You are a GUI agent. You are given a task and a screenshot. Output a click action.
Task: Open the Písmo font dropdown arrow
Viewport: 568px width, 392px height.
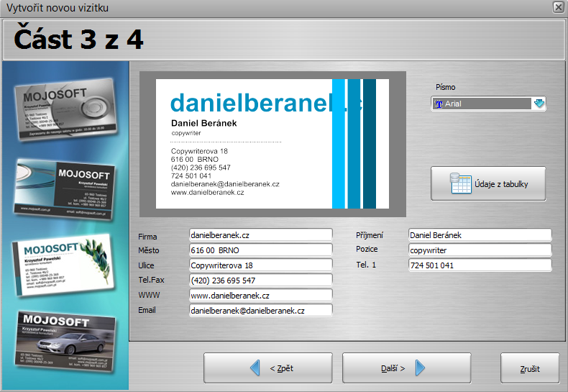click(539, 104)
